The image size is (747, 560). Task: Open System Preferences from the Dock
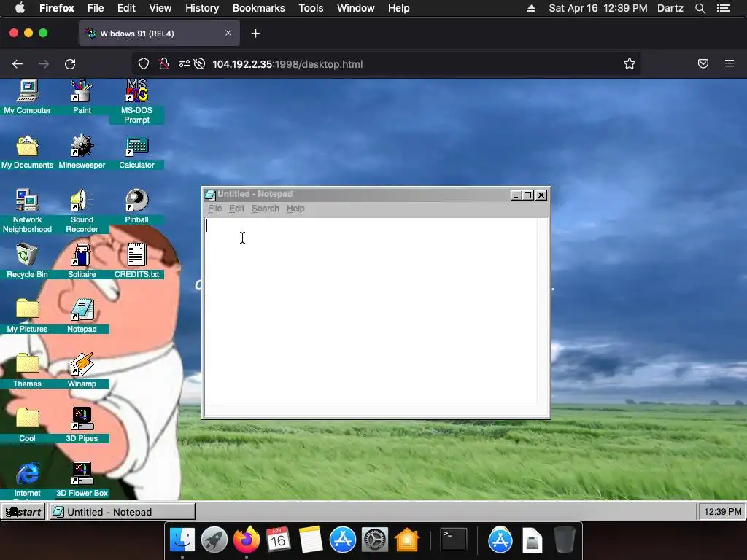coord(374,540)
